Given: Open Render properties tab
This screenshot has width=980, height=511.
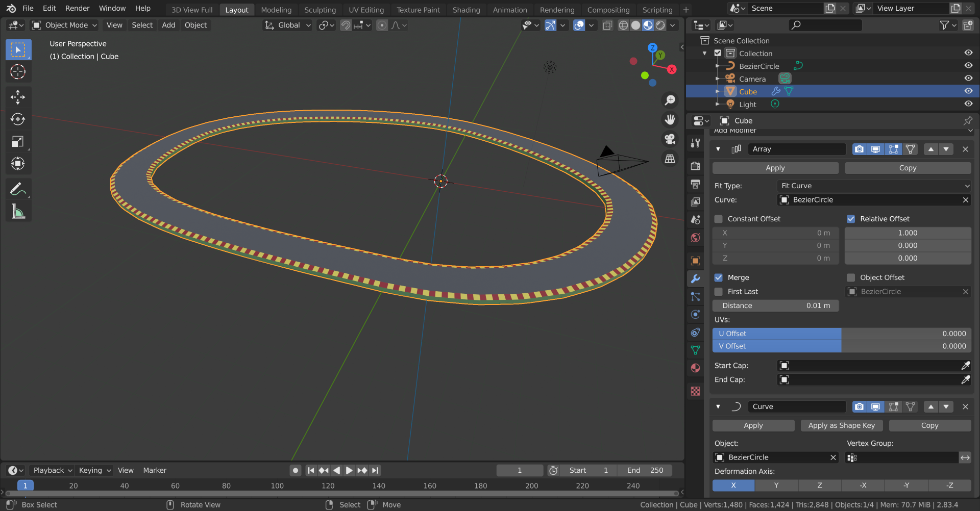Looking at the screenshot, I should (x=695, y=166).
